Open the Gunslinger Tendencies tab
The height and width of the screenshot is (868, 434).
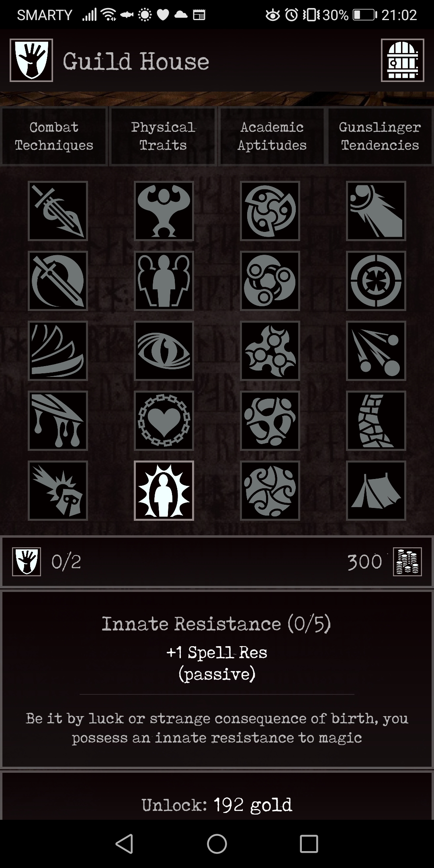[x=380, y=136]
